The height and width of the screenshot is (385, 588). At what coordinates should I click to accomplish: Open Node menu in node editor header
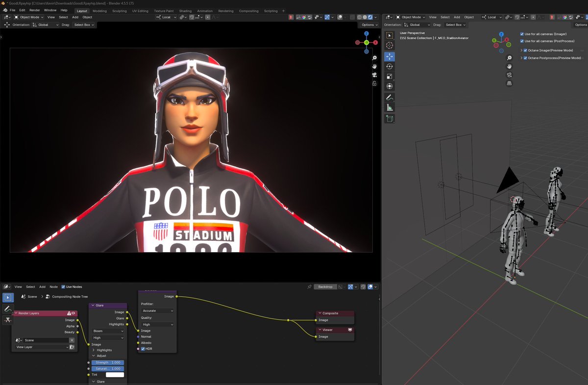(53, 286)
